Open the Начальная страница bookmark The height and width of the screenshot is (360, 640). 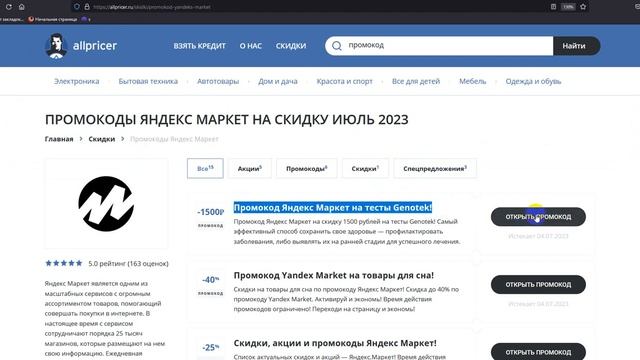coord(53,19)
